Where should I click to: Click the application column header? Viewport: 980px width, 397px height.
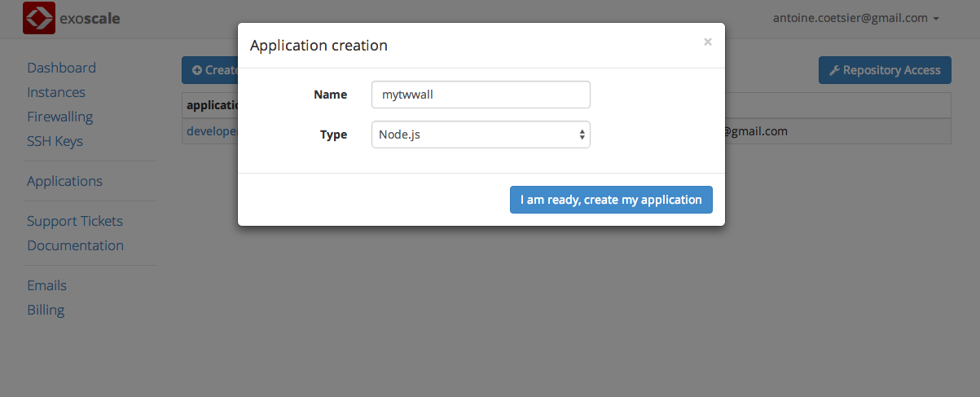click(212, 105)
